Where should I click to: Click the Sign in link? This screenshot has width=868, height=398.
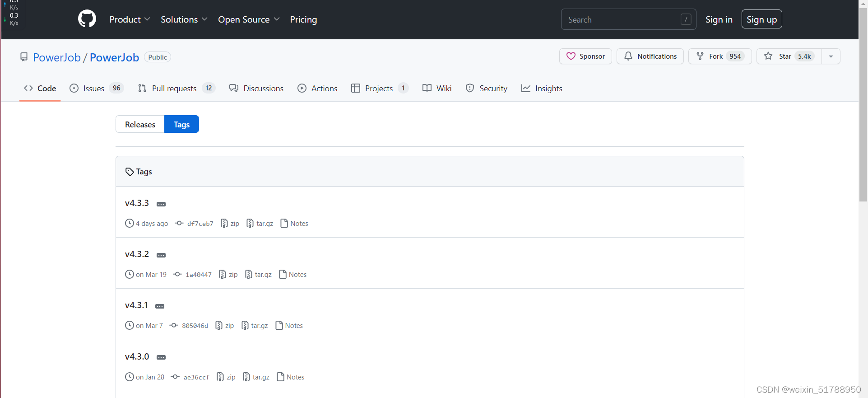(719, 19)
